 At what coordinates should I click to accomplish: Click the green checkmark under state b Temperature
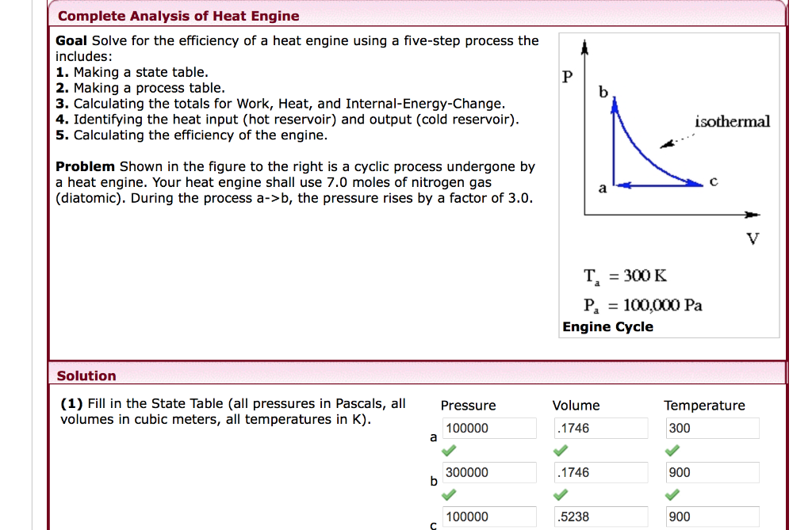click(x=672, y=494)
